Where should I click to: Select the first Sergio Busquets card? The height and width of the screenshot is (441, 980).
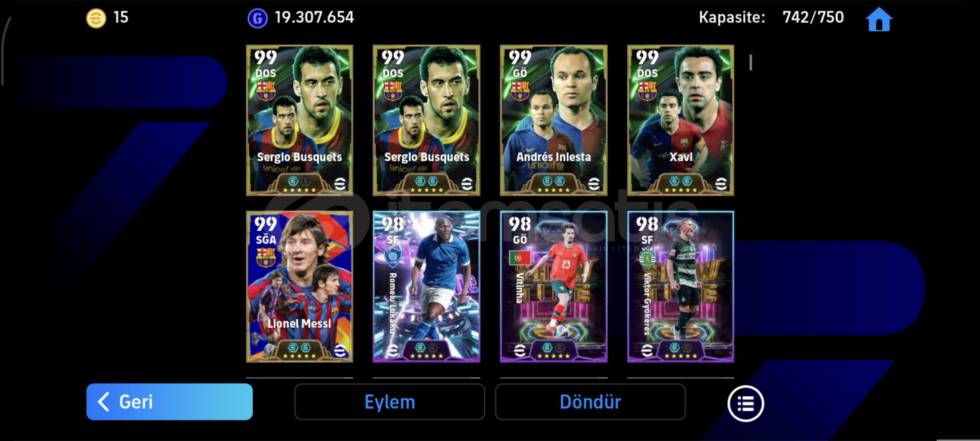point(300,120)
